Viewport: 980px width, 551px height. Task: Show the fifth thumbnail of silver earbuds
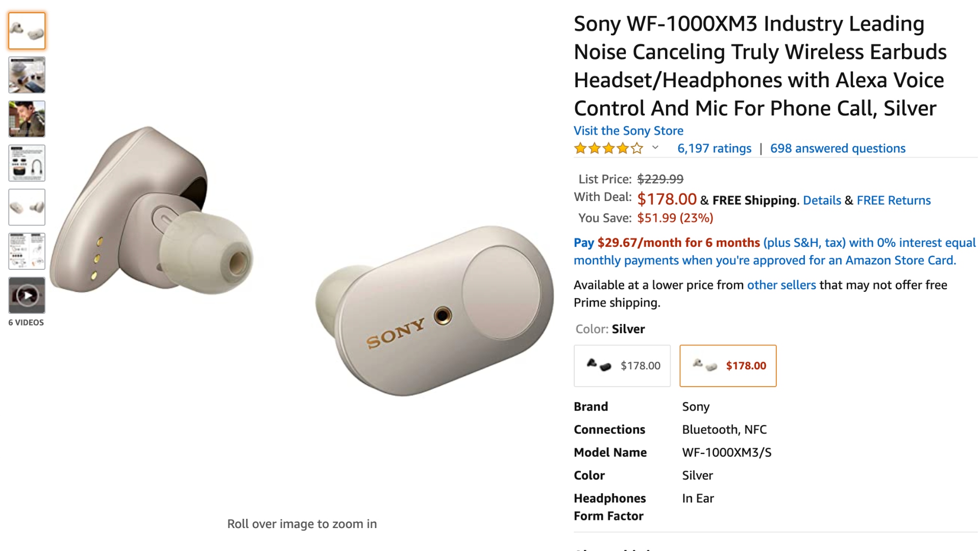(x=27, y=207)
